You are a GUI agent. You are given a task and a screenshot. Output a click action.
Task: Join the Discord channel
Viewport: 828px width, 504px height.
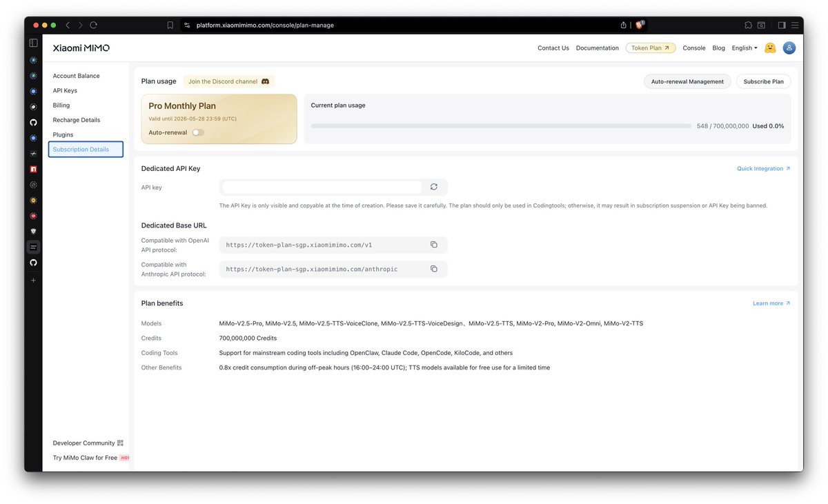click(228, 81)
